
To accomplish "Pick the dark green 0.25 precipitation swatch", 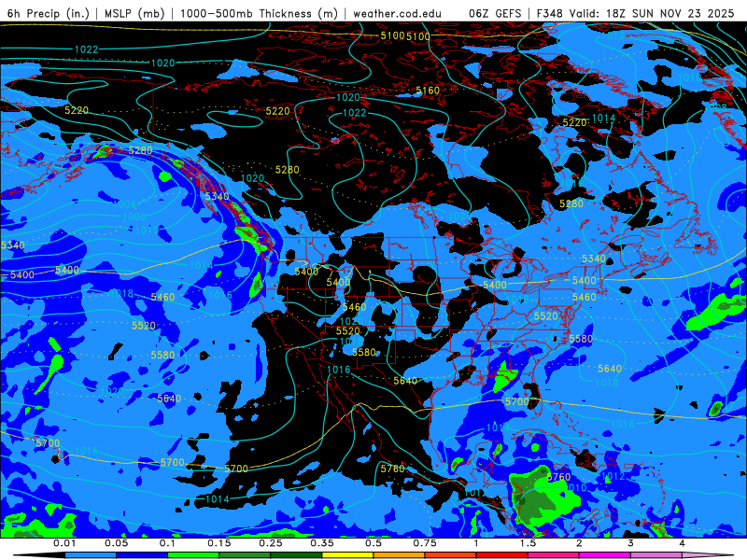I will [296, 555].
